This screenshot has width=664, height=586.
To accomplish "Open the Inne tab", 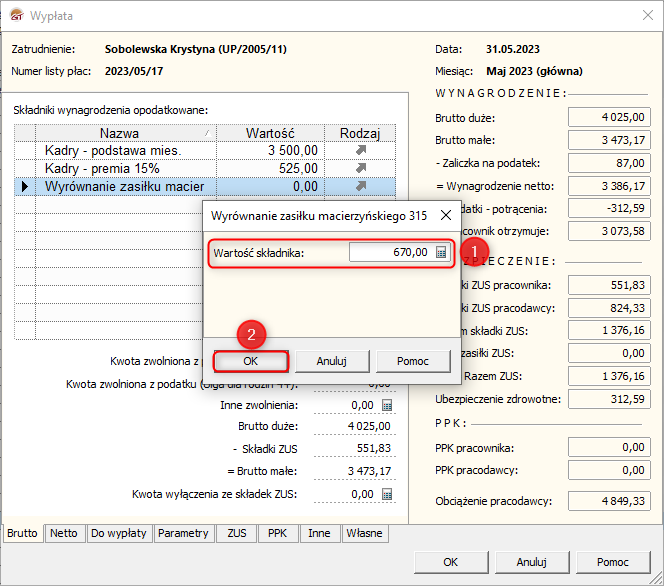I will click(x=319, y=533).
